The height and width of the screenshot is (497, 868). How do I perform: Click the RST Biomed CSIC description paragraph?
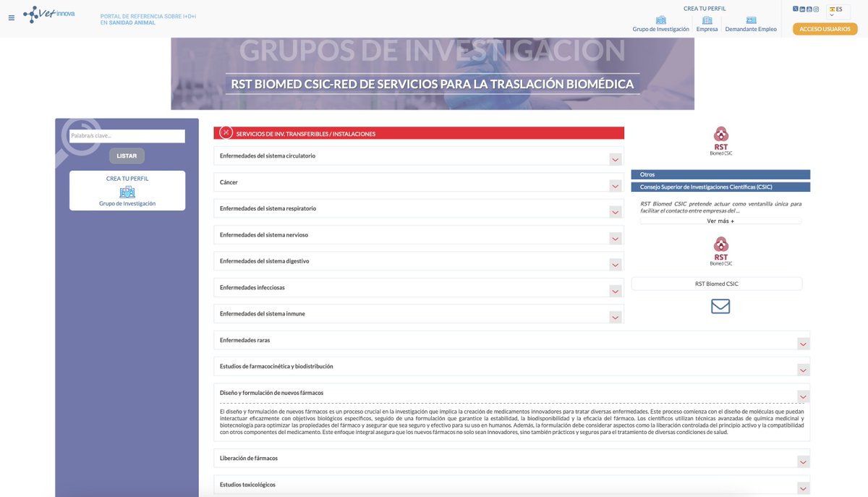click(x=720, y=207)
